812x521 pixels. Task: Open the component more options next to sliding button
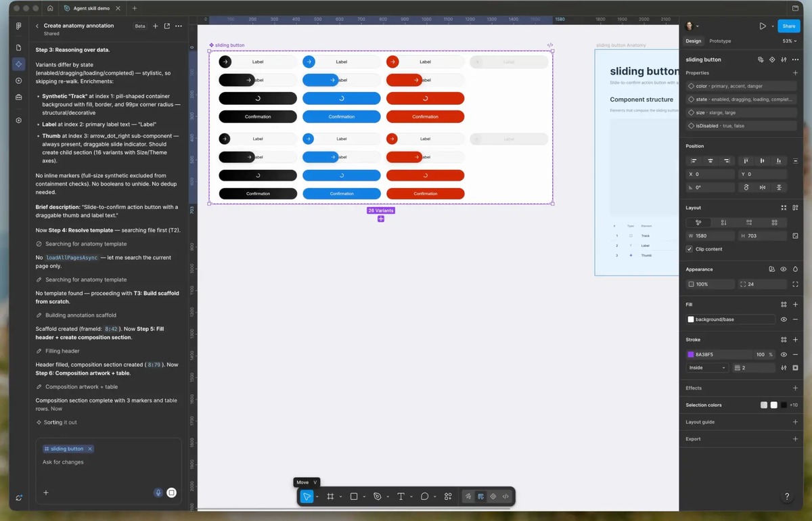pos(795,60)
